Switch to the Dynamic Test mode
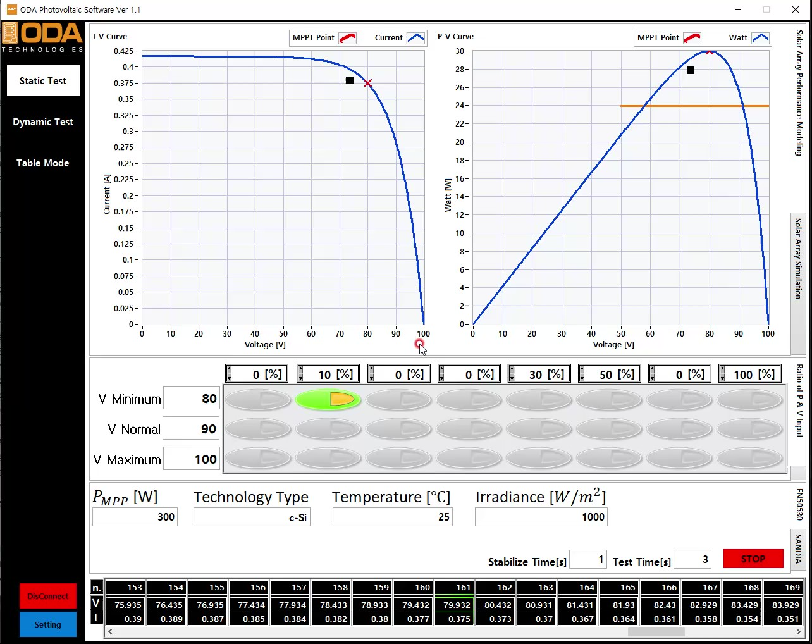 pyautogui.click(x=43, y=122)
